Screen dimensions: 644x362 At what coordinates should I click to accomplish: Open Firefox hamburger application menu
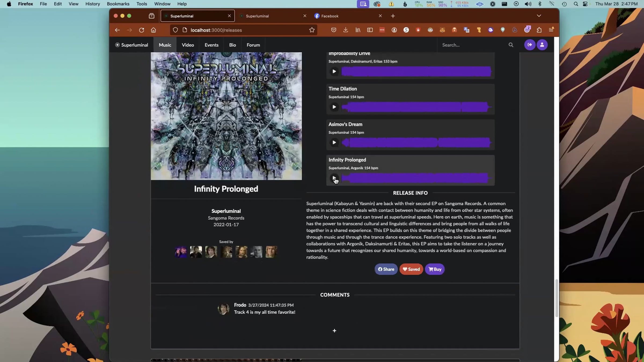pyautogui.click(x=551, y=30)
